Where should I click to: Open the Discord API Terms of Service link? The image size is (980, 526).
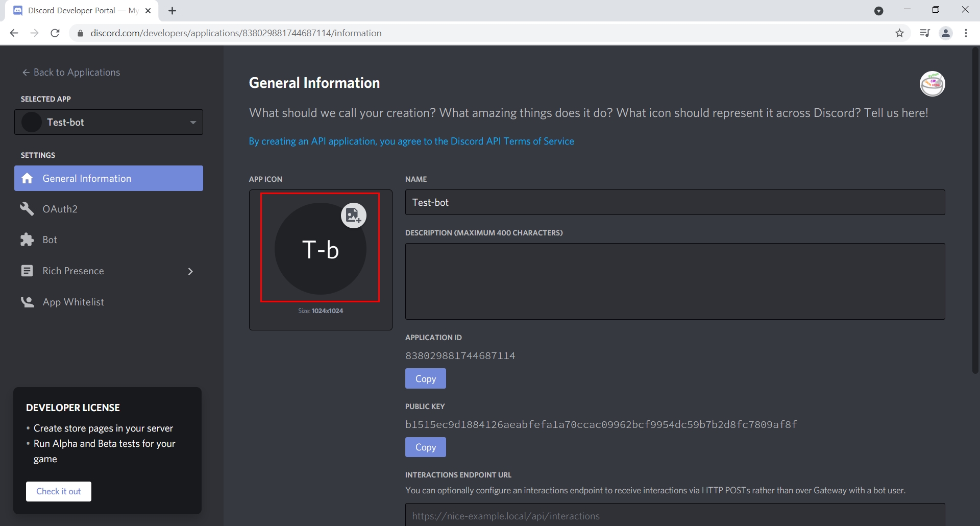tap(411, 141)
